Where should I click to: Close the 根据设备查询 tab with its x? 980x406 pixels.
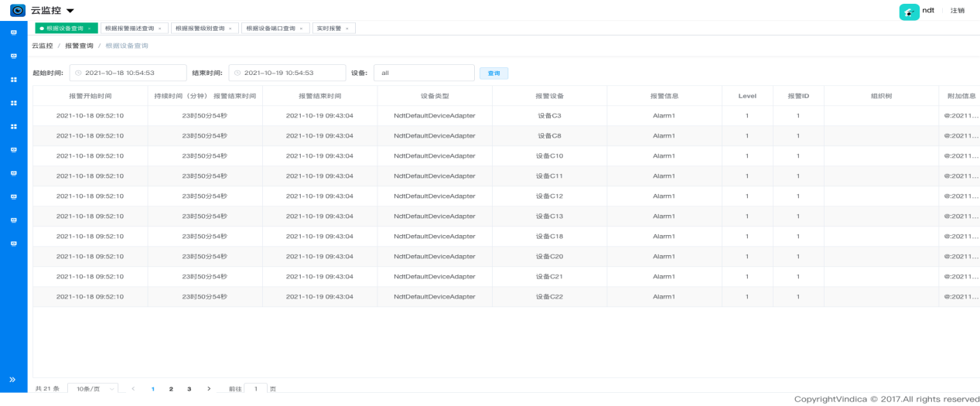click(89, 29)
